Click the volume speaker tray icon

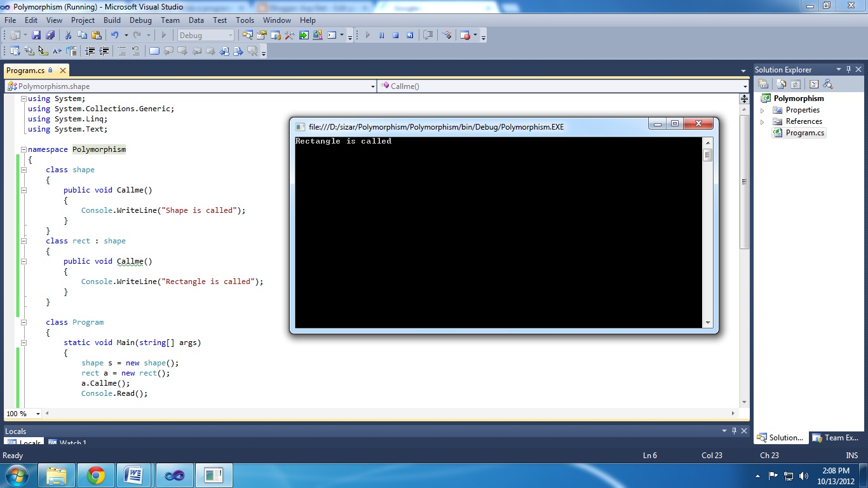(x=804, y=475)
